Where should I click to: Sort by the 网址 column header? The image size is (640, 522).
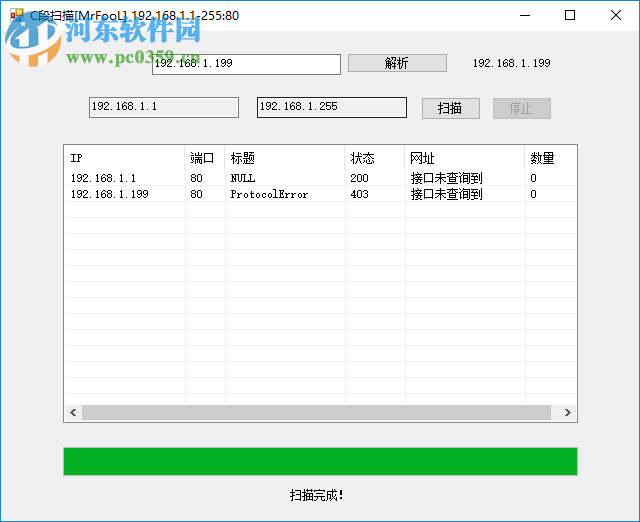point(464,158)
